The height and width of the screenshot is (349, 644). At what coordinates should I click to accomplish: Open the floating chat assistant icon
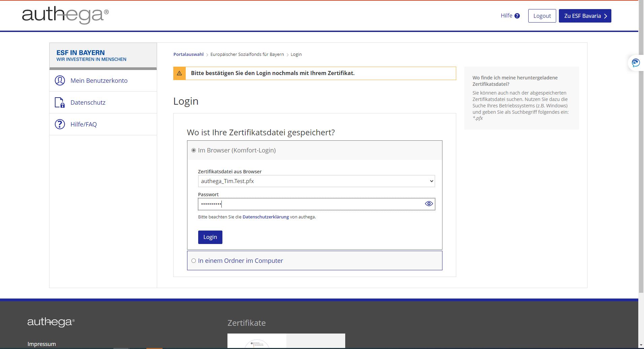pos(636,63)
